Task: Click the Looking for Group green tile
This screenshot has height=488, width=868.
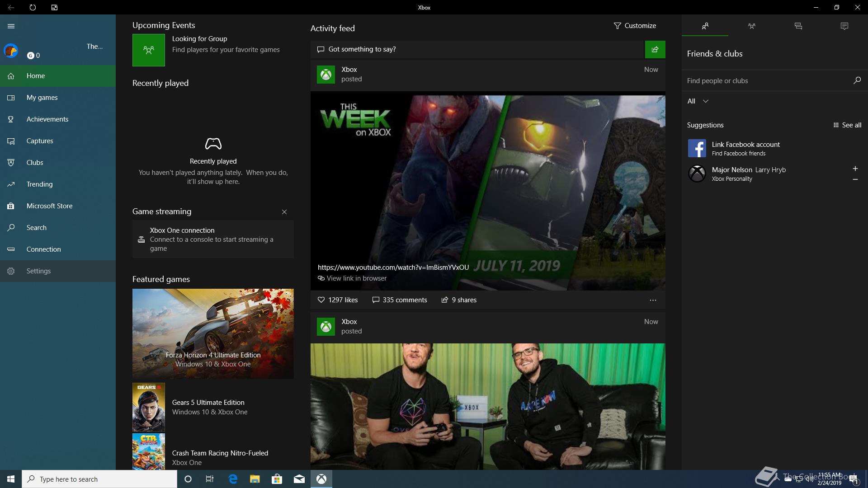Action: click(x=149, y=50)
